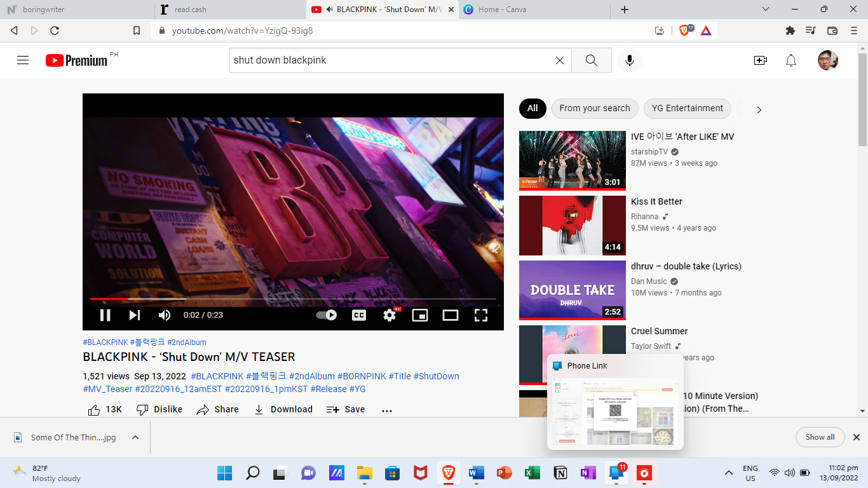
Task: Run search with magnifier button
Action: pyautogui.click(x=592, y=60)
